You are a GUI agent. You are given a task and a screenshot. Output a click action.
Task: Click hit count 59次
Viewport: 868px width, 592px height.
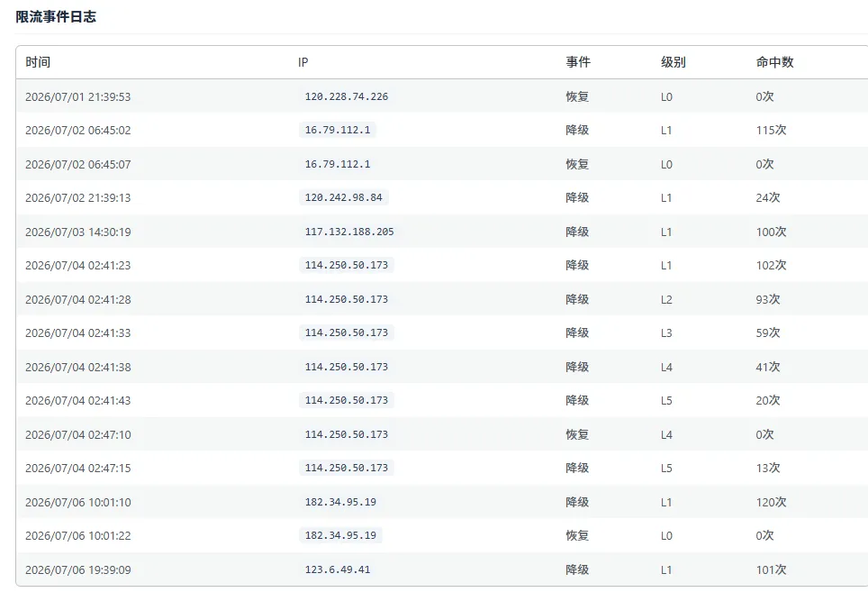(768, 332)
